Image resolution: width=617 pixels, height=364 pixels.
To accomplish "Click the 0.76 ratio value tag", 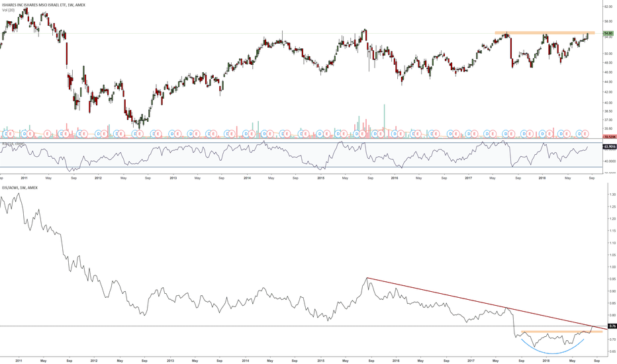I will [x=612, y=326].
